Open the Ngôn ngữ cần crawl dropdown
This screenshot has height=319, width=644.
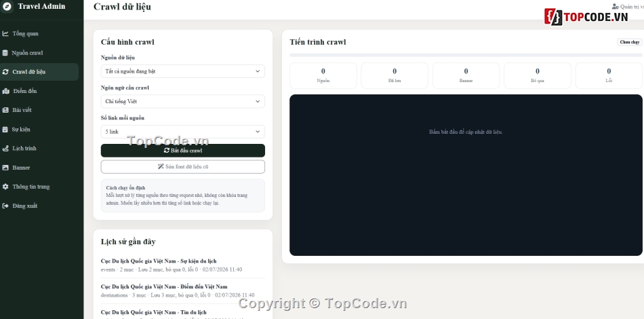click(183, 102)
